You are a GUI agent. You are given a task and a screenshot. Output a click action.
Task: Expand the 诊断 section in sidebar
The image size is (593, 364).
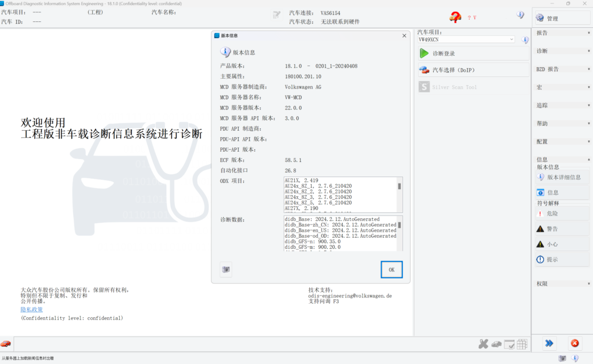pyautogui.click(x=561, y=51)
